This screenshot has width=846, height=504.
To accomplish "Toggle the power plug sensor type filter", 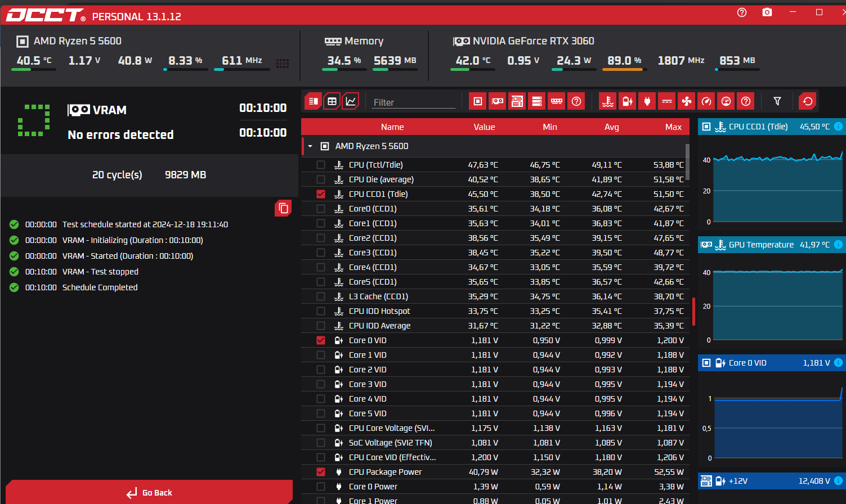I will click(647, 101).
